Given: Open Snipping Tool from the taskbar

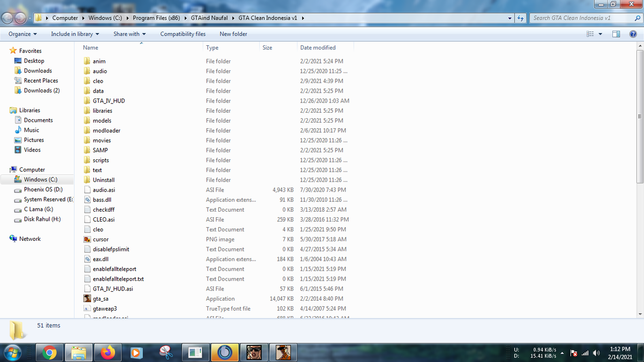Looking at the screenshot, I should pyautogui.click(x=166, y=352).
